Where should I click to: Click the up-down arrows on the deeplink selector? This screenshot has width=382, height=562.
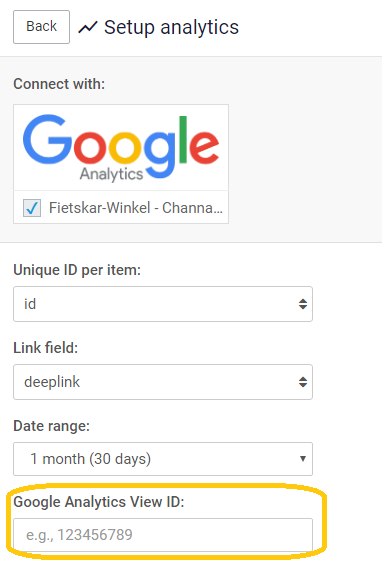coord(303,382)
